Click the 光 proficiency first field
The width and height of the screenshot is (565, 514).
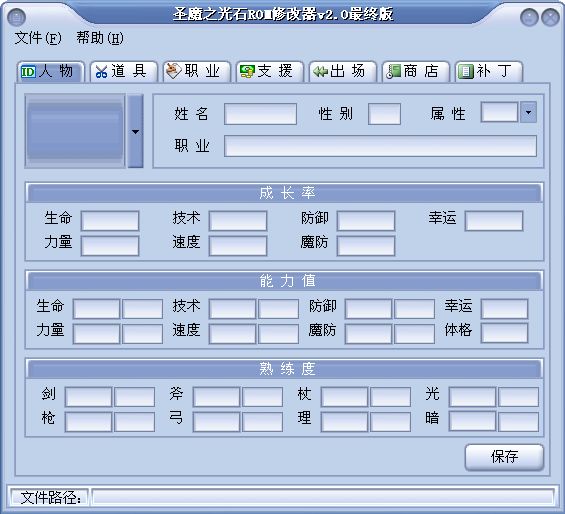click(473, 397)
